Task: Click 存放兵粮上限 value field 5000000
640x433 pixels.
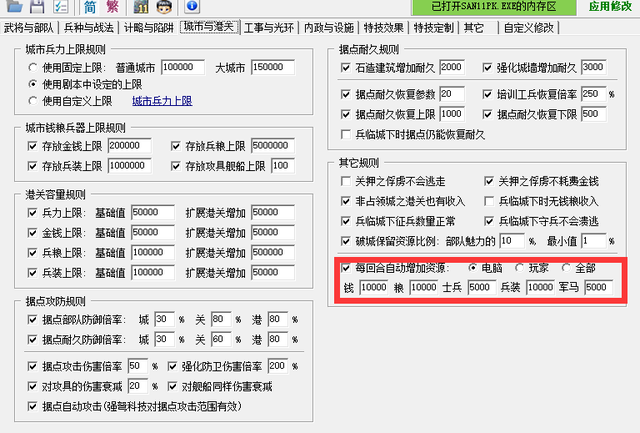Action: pyautogui.click(x=273, y=146)
